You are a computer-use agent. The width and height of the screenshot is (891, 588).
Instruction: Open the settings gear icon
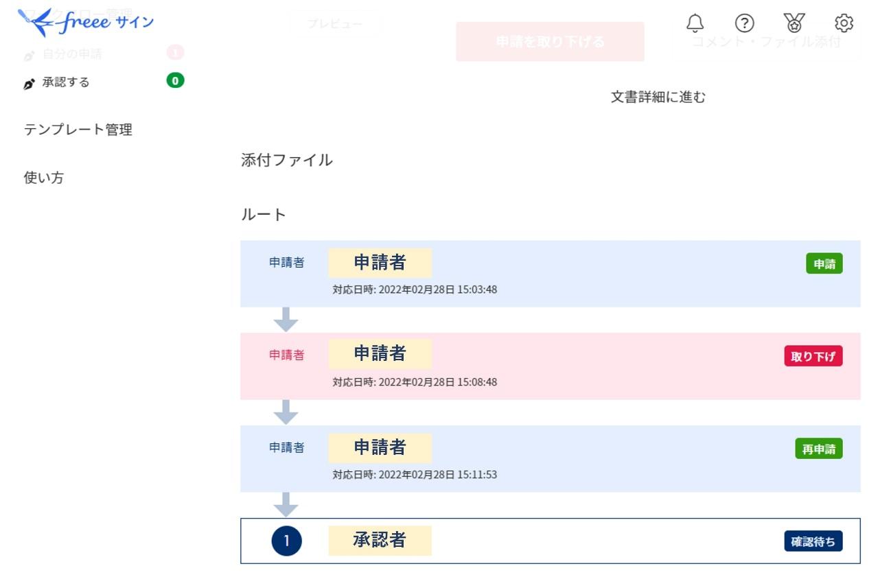844,23
